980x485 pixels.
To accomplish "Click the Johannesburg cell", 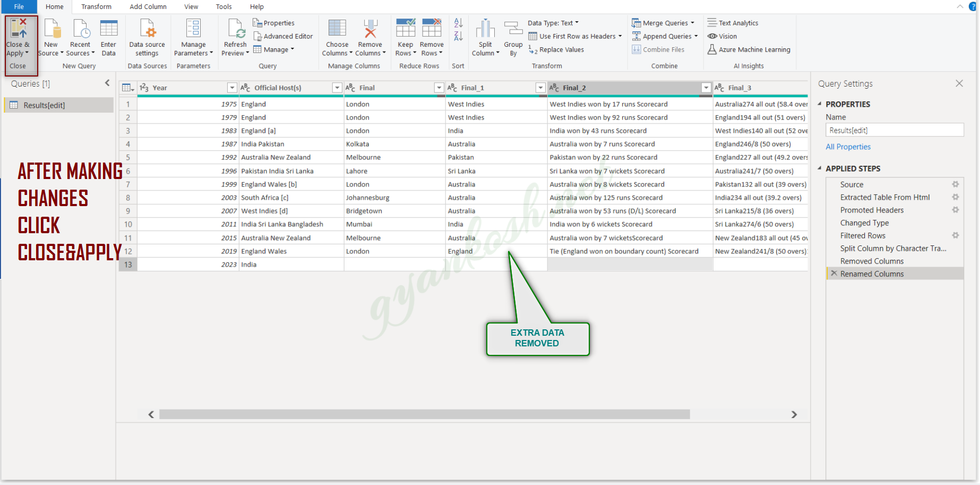I will pos(394,198).
